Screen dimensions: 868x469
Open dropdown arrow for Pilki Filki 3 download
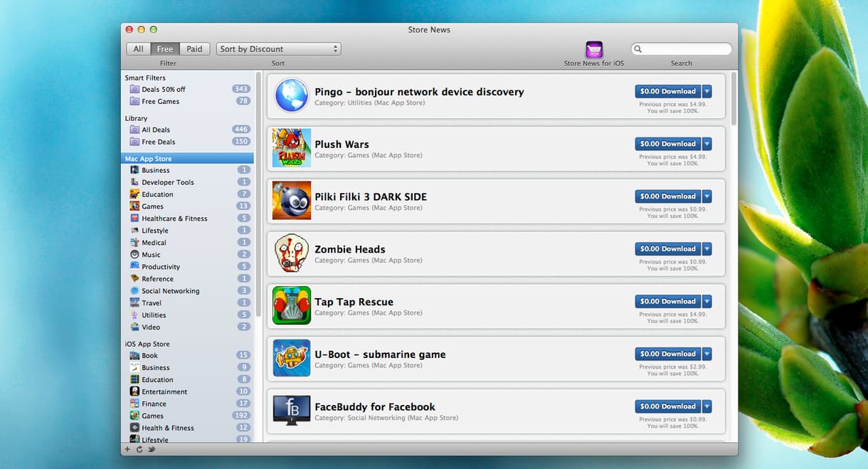[x=706, y=196]
